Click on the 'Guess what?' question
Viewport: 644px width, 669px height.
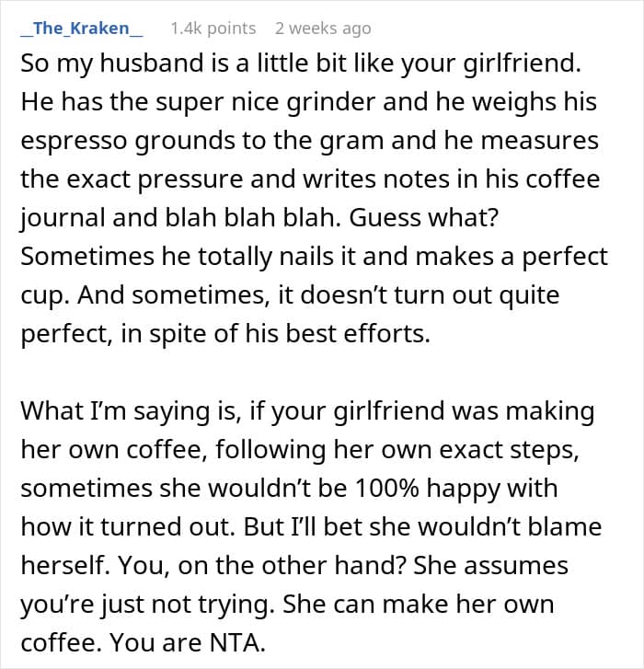pos(424,217)
